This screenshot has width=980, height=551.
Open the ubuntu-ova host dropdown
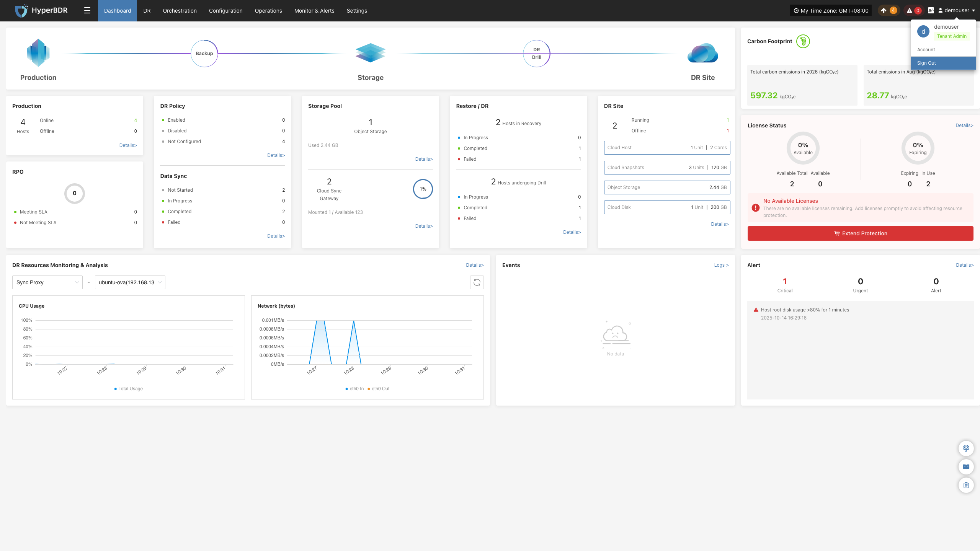click(x=130, y=282)
